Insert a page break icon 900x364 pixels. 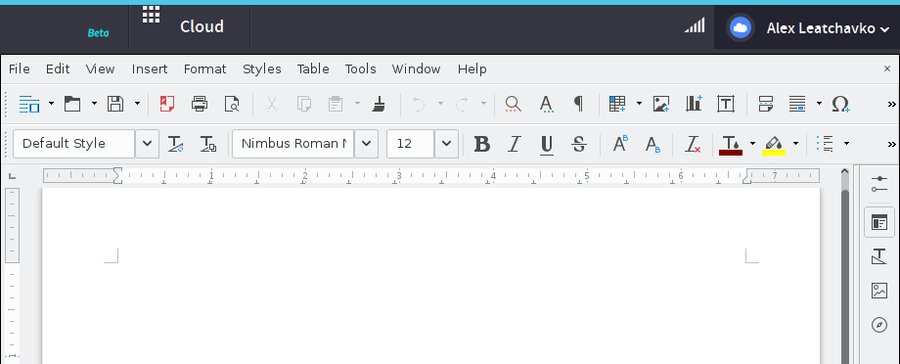point(766,104)
